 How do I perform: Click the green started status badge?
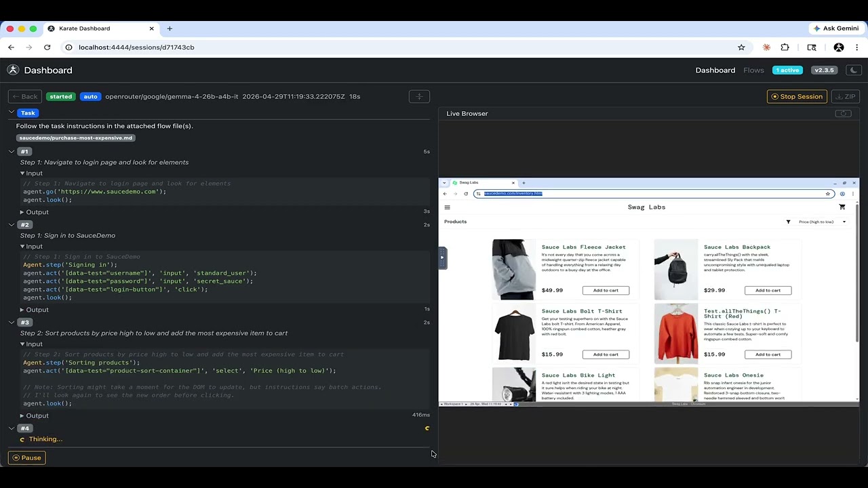pos(60,96)
